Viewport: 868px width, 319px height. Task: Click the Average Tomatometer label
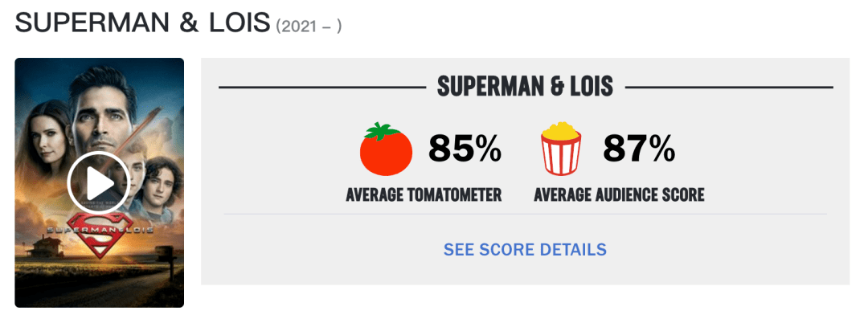pos(424,195)
